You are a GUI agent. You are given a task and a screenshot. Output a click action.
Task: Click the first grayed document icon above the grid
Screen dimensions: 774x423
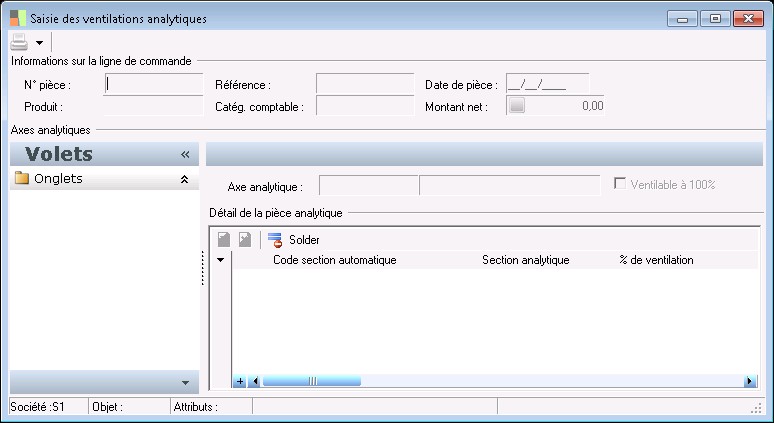pos(224,240)
